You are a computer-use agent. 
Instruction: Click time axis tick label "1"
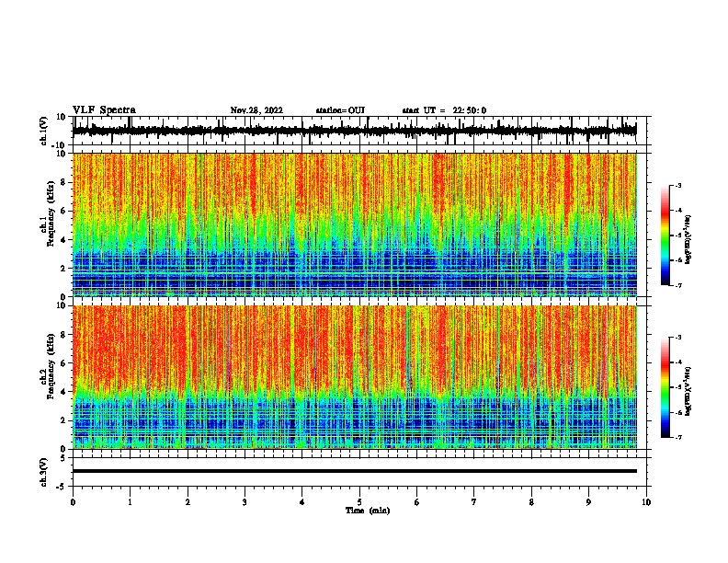tap(130, 502)
